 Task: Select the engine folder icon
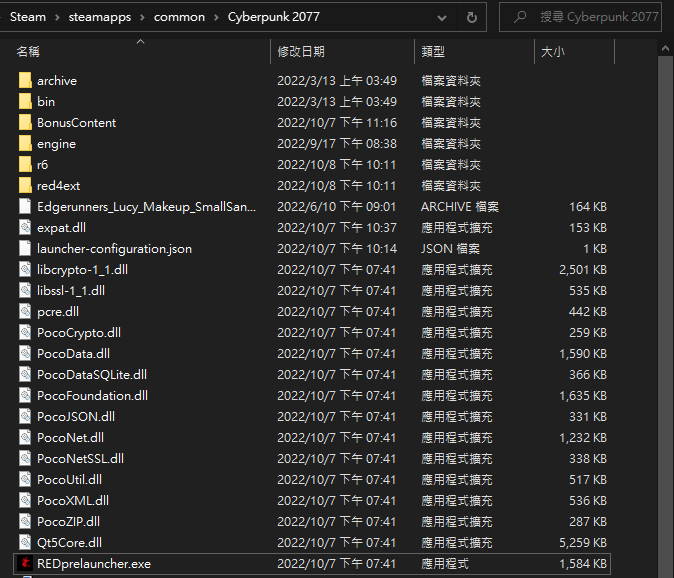click(x=25, y=144)
